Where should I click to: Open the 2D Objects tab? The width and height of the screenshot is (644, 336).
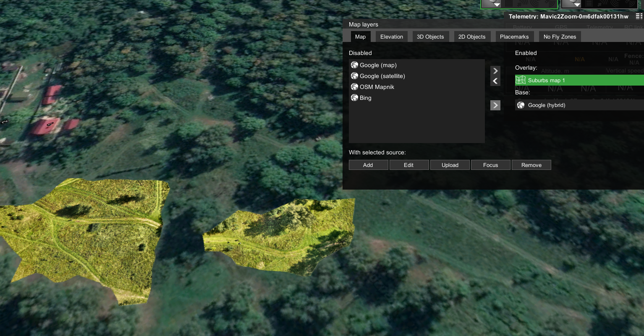tap(472, 36)
